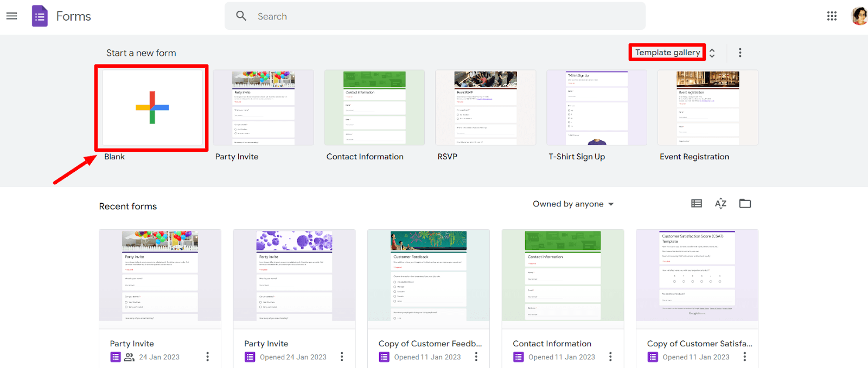Click the shared people icon on Party Invite
Screen dimensions: 868x368
coord(129,357)
